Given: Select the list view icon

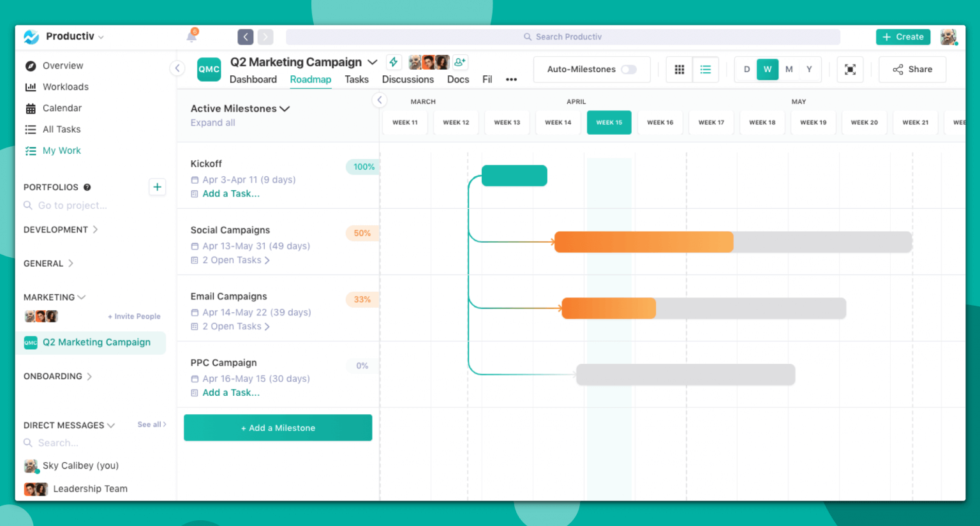Looking at the screenshot, I should 706,69.
